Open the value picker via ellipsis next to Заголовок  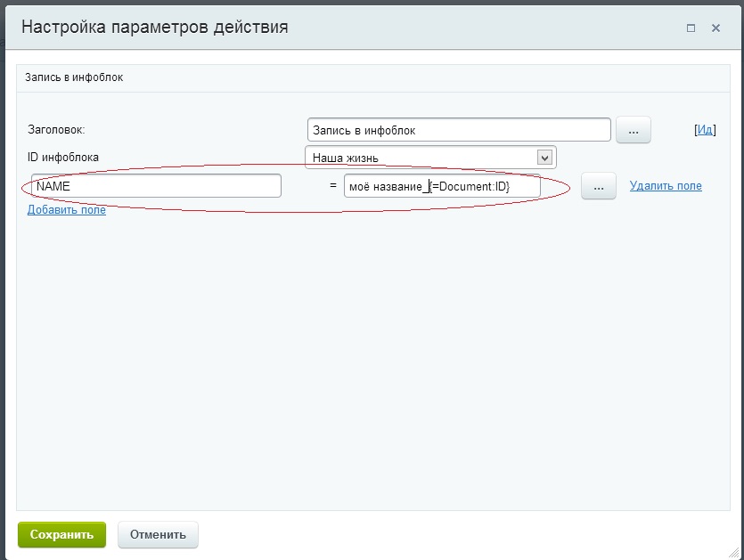[x=633, y=129]
